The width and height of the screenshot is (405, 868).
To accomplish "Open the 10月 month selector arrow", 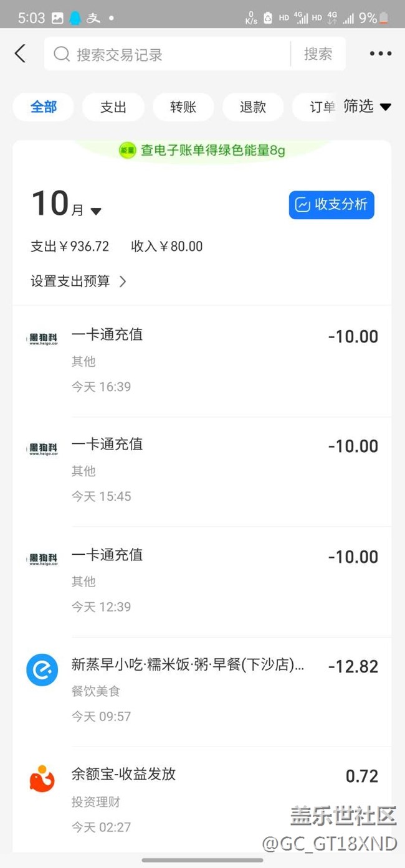I will click(x=96, y=211).
